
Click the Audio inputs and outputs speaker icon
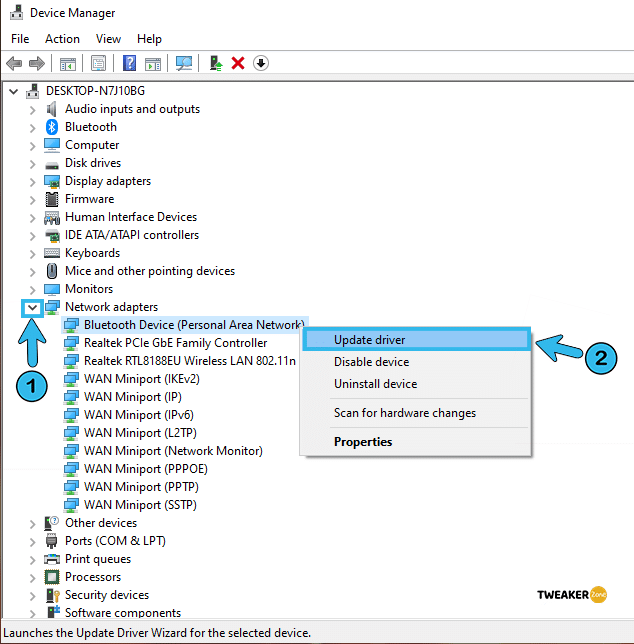coord(52,109)
